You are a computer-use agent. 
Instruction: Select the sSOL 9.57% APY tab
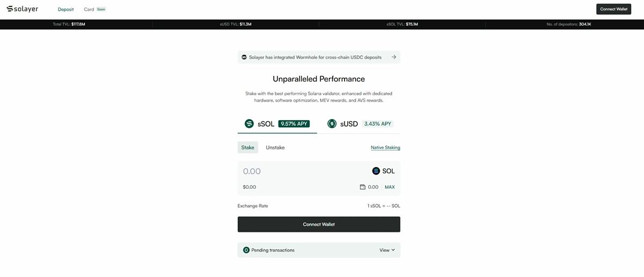tap(277, 123)
